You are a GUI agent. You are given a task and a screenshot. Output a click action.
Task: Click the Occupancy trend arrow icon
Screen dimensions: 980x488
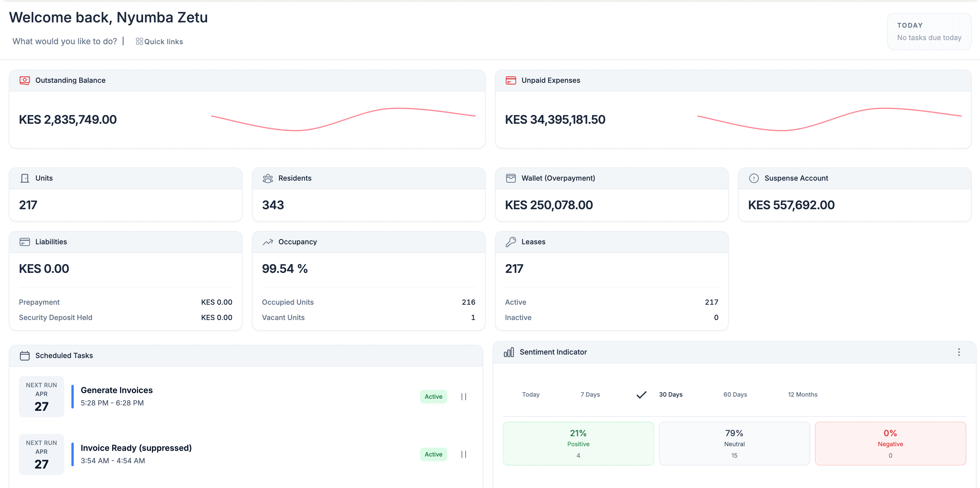coord(268,242)
